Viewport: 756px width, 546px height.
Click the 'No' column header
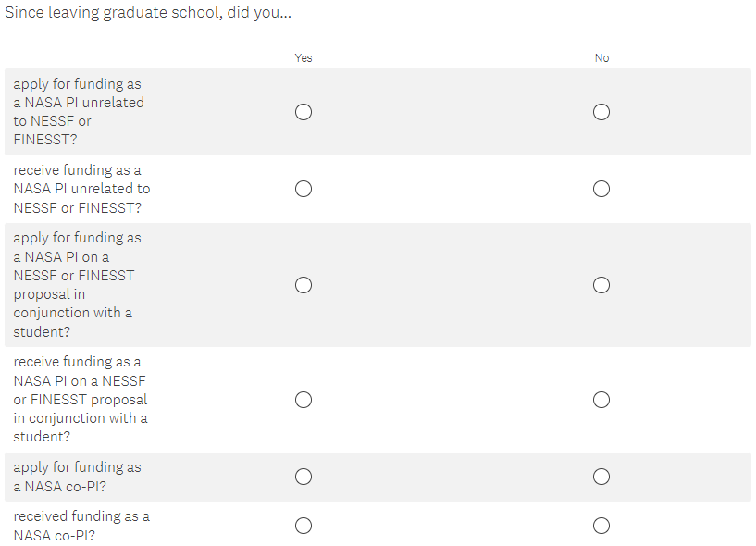pos(601,58)
